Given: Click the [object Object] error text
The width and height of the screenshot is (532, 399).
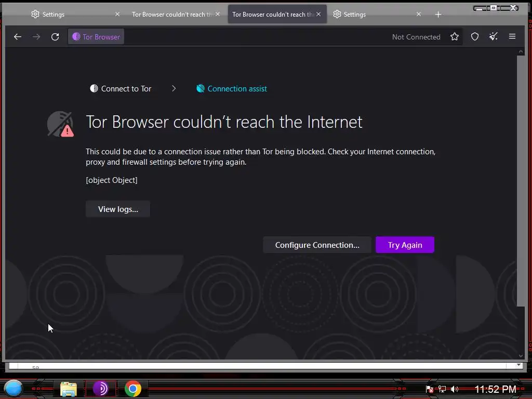Looking at the screenshot, I should (112, 180).
